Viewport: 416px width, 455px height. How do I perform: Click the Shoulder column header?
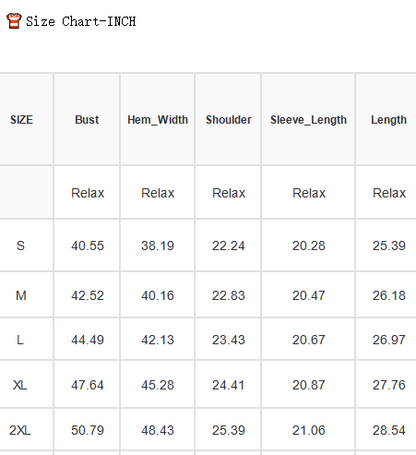[x=229, y=120]
